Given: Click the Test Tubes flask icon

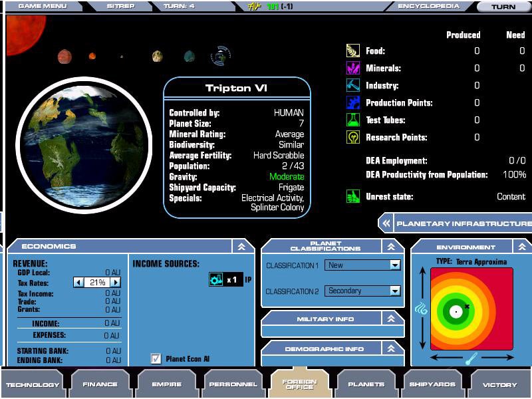Looking at the screenshot, I should point(352,120).
